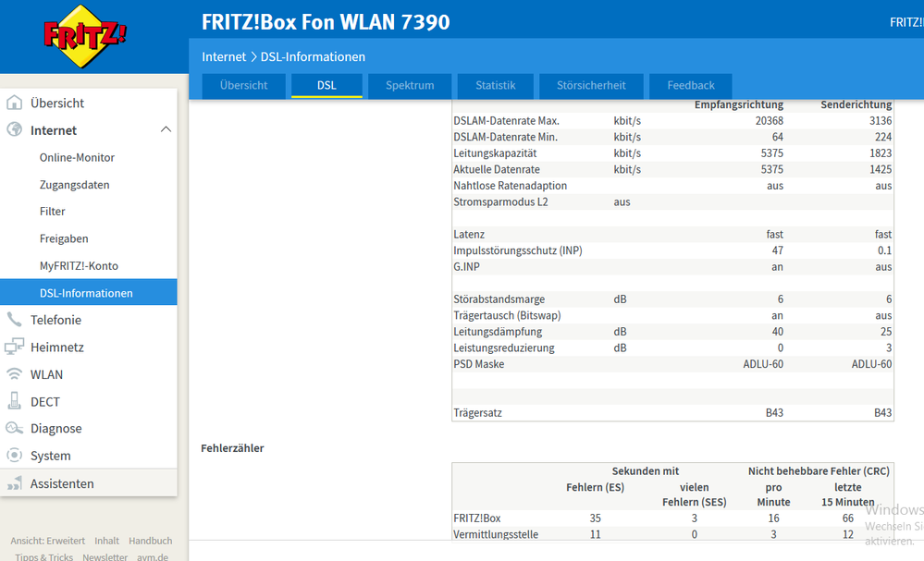The width and height of the screenshot is (924, 561).
Task: Click Internet in the breadcrumb
Action: pos(224,56)
